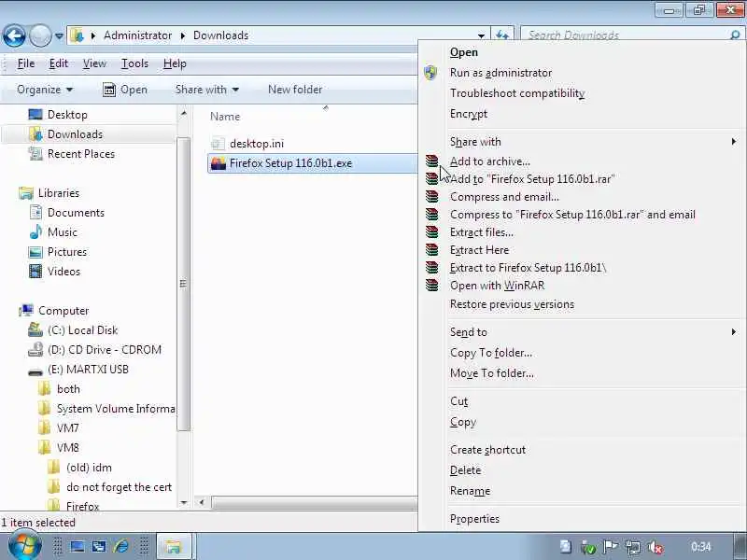Open Internet Explorer from the taskbar
Image resolution: width=747 pixels, height=560 pixels.
point(121,546)
